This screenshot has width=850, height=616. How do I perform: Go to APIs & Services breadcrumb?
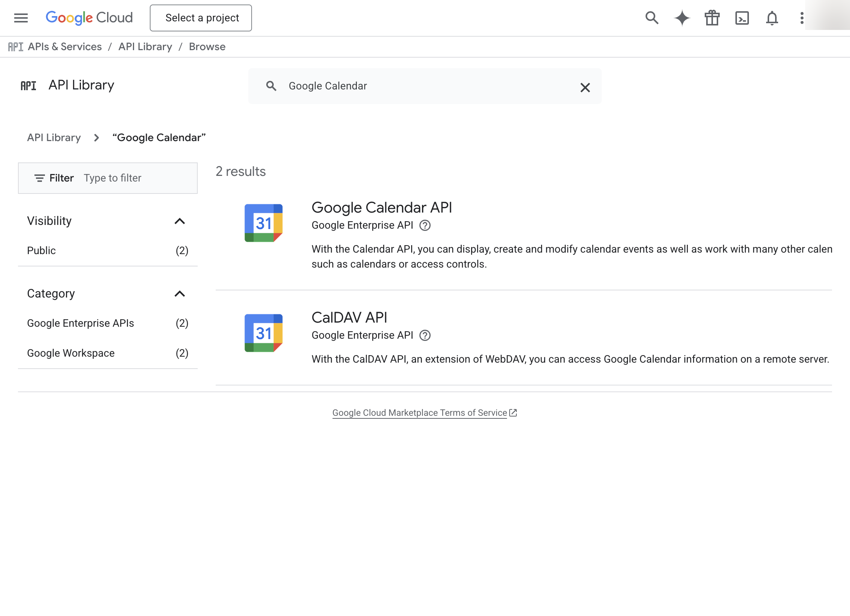coord(65,47)
